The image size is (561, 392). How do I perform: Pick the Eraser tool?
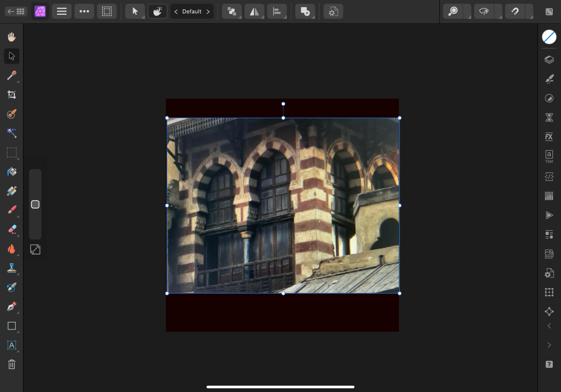click(12, 229)
